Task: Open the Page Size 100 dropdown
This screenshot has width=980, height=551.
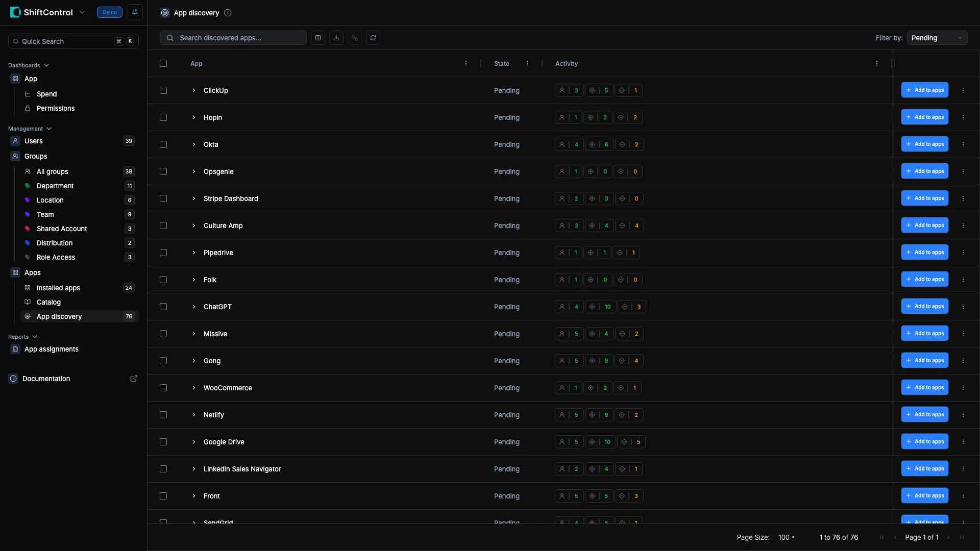Action: [787, 537]
